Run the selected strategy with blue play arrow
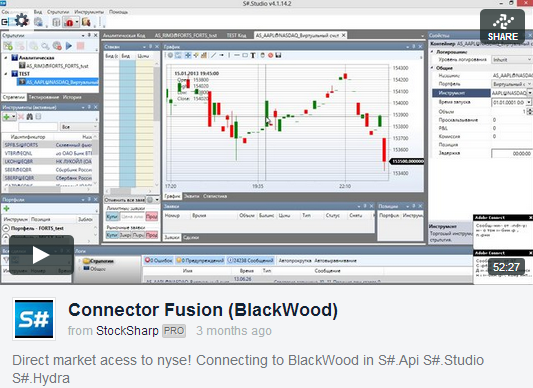Screen dimensions: 533x388 69,46
